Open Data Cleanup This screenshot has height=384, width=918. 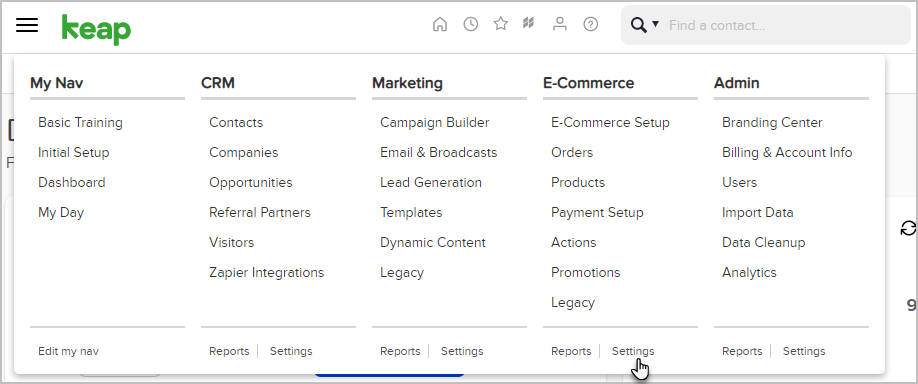click(x=763, y=242)
